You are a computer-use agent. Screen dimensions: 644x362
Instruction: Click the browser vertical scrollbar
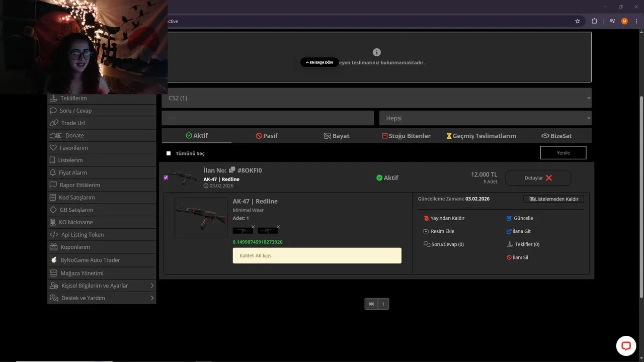(x=641, y=196)
